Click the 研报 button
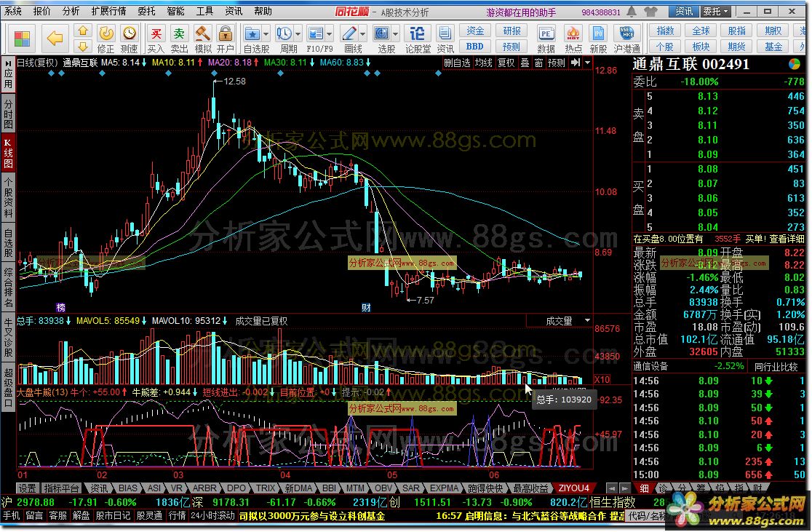 click(511, 31)
